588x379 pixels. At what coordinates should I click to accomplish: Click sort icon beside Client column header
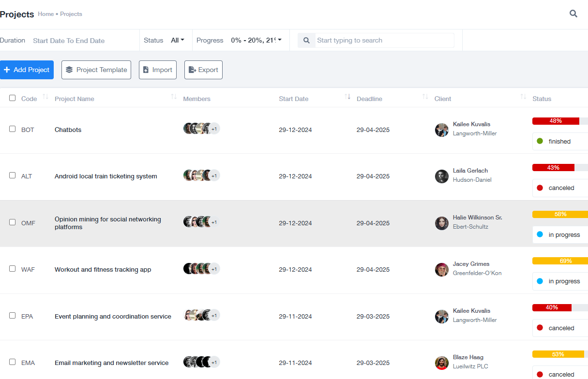[x=523, y=97]
